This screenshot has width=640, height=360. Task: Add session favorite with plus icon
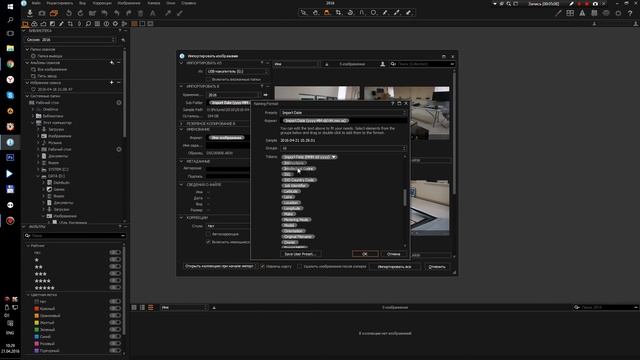point(112,82)
